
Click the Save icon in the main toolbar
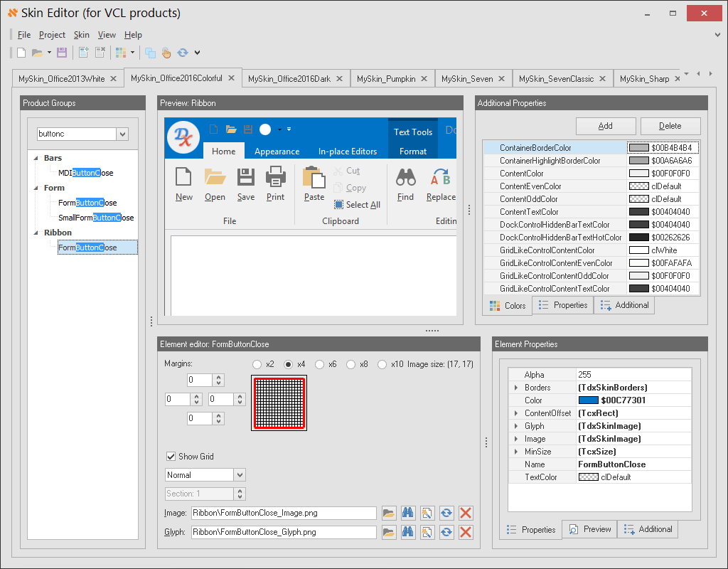pos(62,53)
